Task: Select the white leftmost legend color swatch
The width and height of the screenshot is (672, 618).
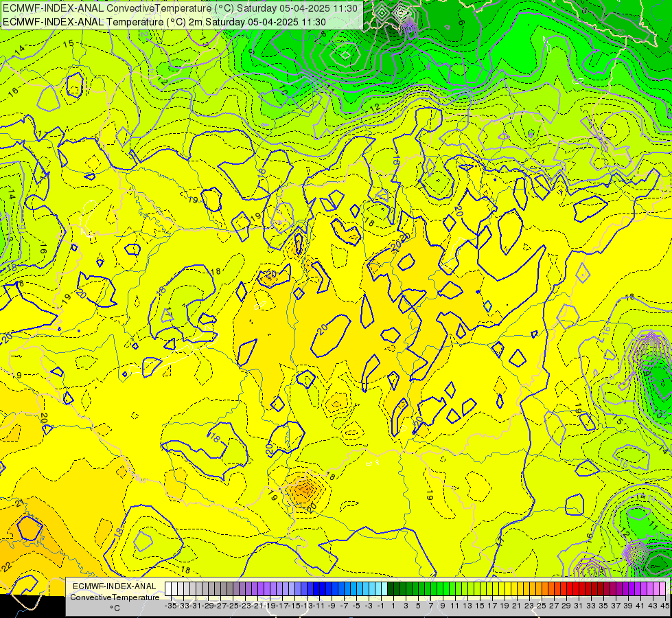Action: pyautogui.click(x=168, y=589)
